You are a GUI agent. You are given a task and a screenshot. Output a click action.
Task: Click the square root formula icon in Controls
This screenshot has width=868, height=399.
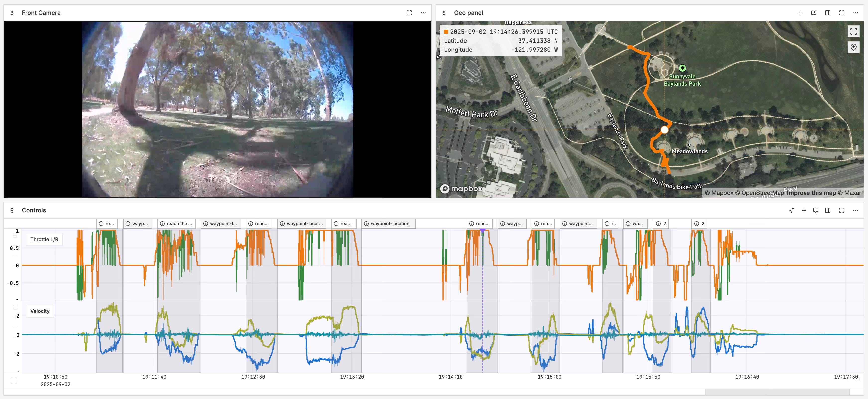coord(792,210)
